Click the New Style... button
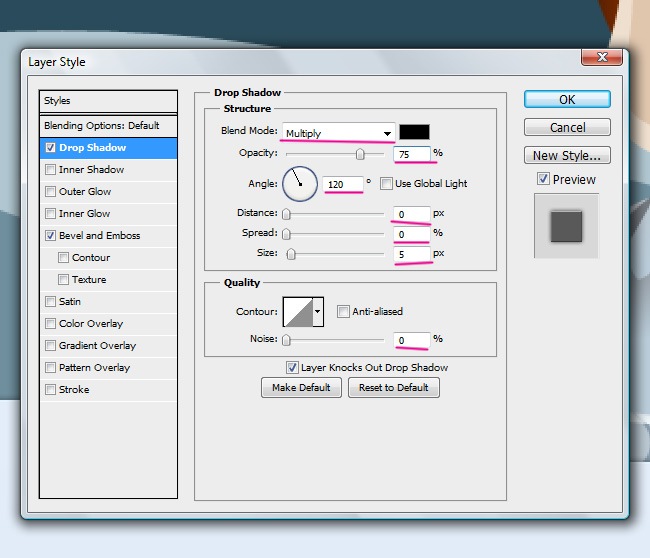The width and height of the screenshot is (650, 558). coord(567,155)
